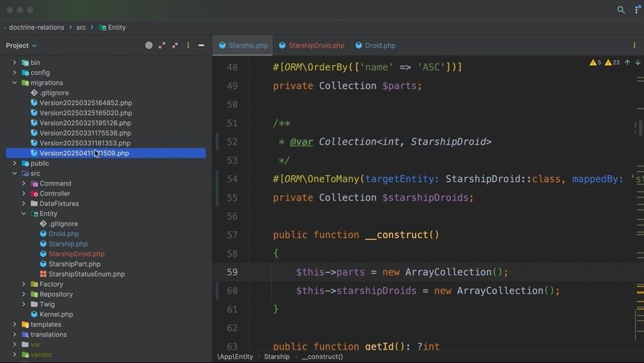This screenshot has width=644, height=363.
Task: Click Starship in the bottom breadcrumb
Action: (x=277, y=357)
